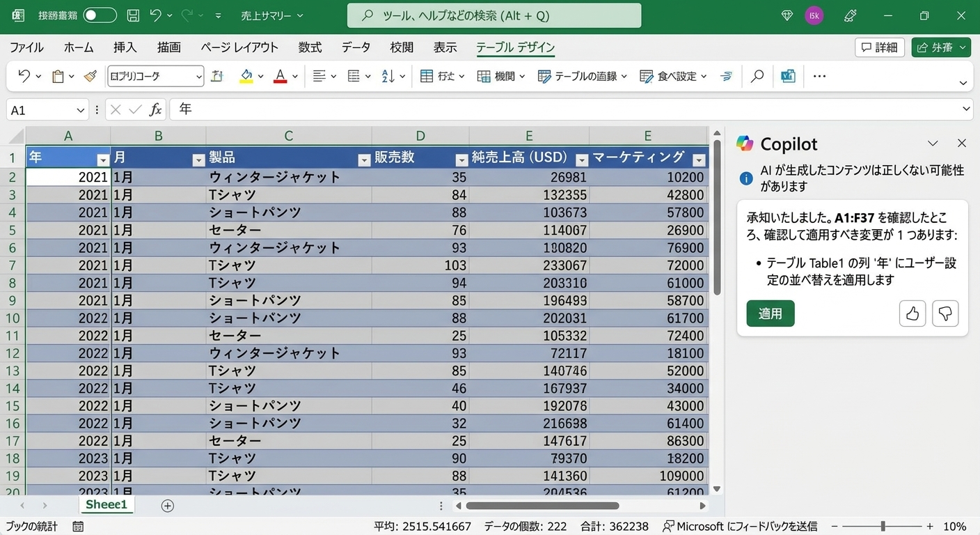Open the filter dropdown for 製品 column
Screen dimensions: 980x535
point(364,160)
